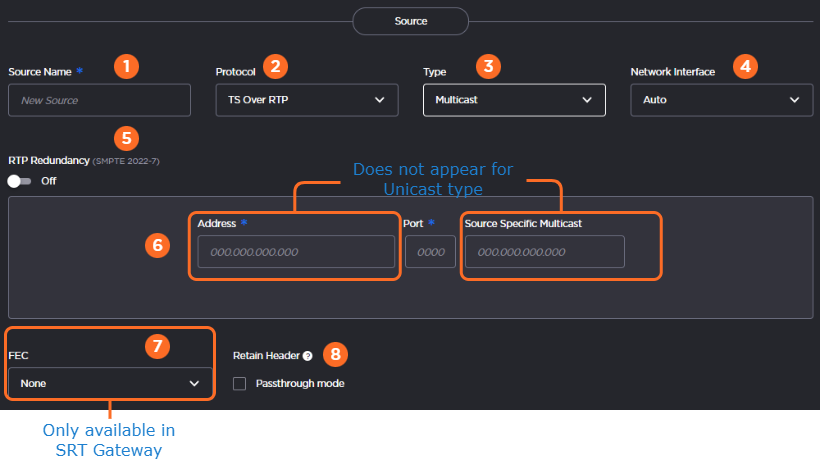Click the orange number 6 callout badge
Screen dimensions: 820x459
pyautogui.click(x=155, y=245)
